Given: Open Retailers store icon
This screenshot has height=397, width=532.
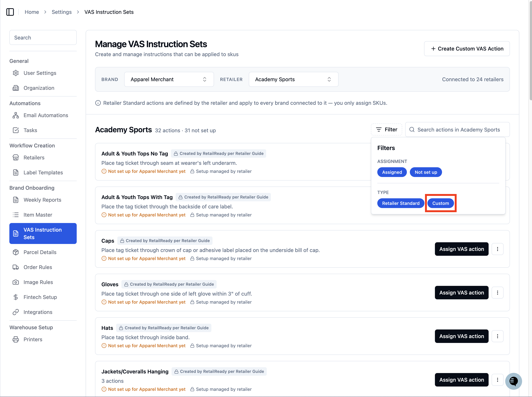Looking at the screenshot, I should coord(16,158).
